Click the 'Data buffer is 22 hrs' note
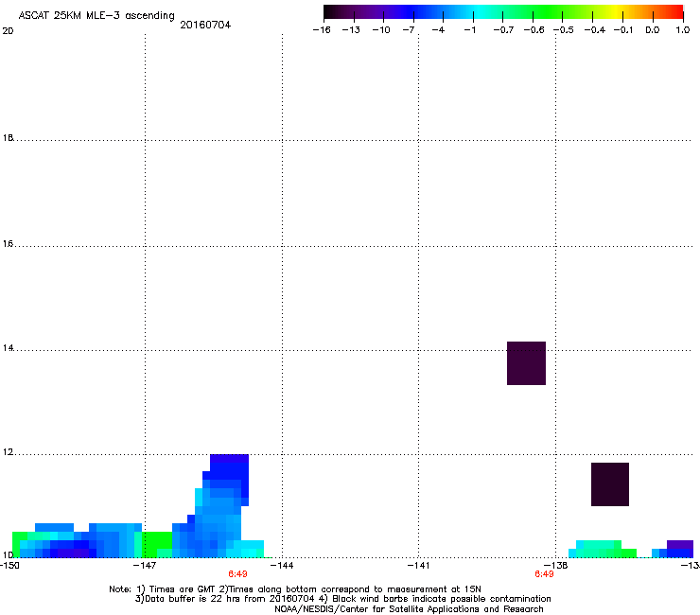Image resolution: width=700 pixels, height=615 pixels. pyautogui.click(x=342, y=599)
